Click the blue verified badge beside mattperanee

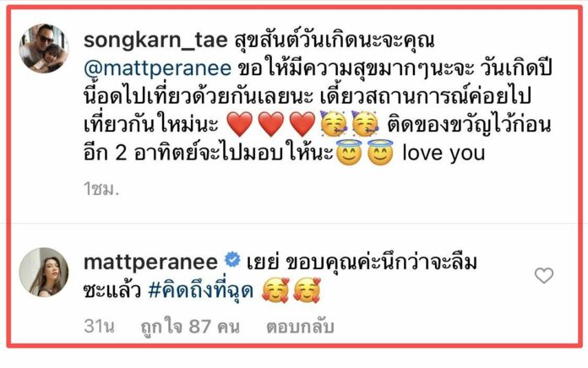[232, 260]
